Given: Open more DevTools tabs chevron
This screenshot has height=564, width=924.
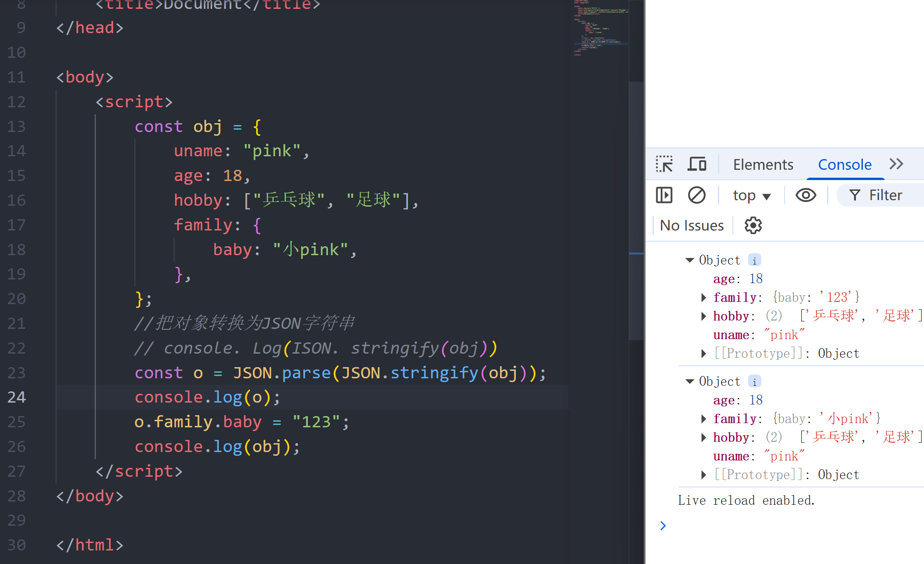Looking at the screenshot, I should (x=896, y=164).
